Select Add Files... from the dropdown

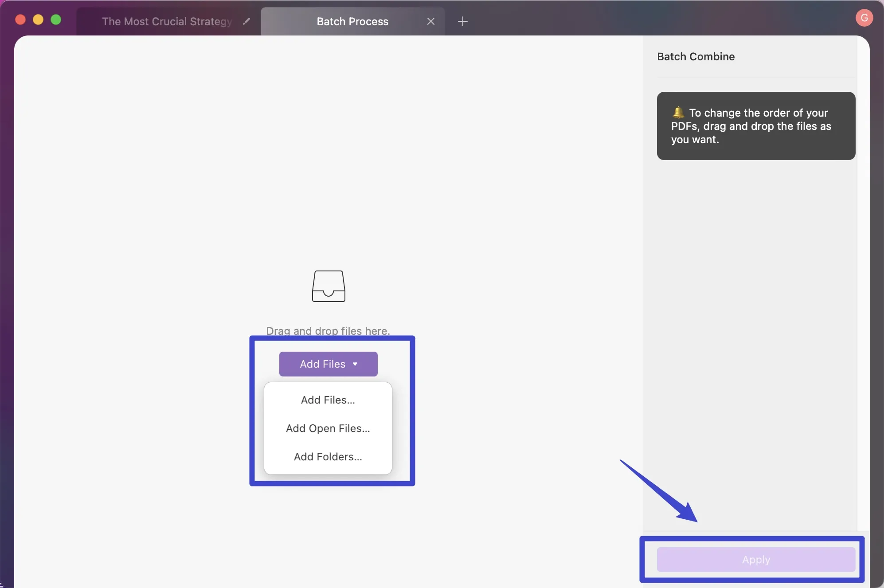tap(328, 400)
